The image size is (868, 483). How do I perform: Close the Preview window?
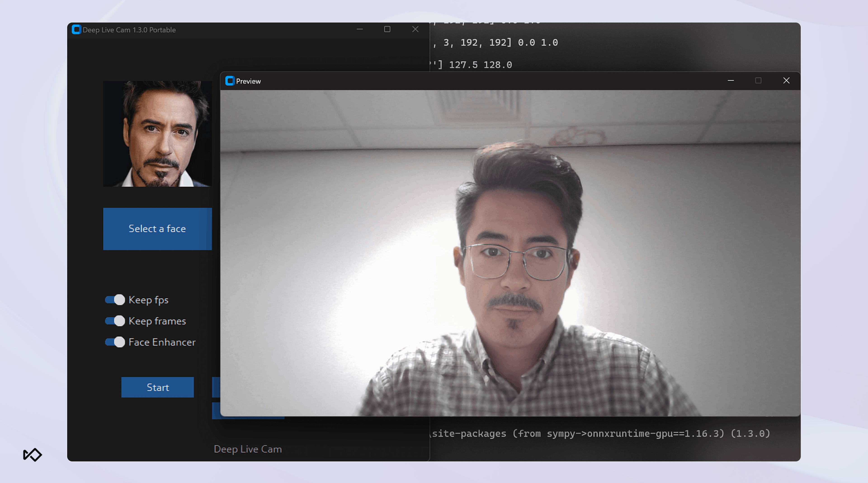coord(786,80)
